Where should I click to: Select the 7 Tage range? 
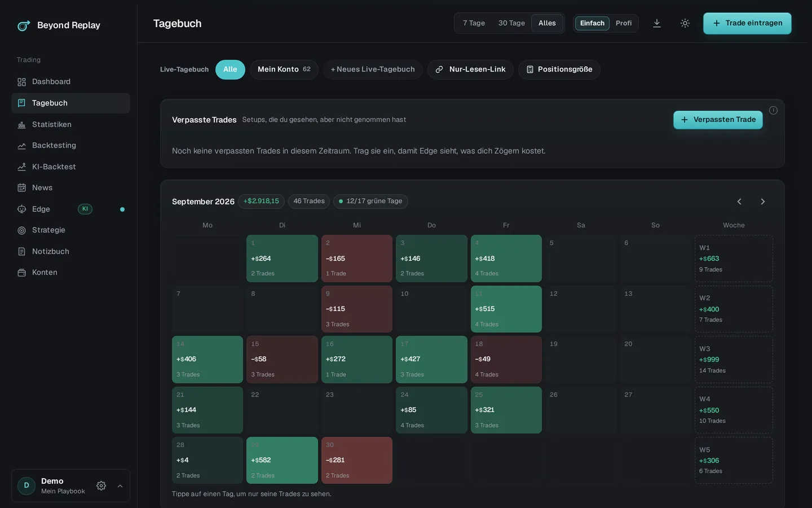pyautogui.click(x=474, y=23)
